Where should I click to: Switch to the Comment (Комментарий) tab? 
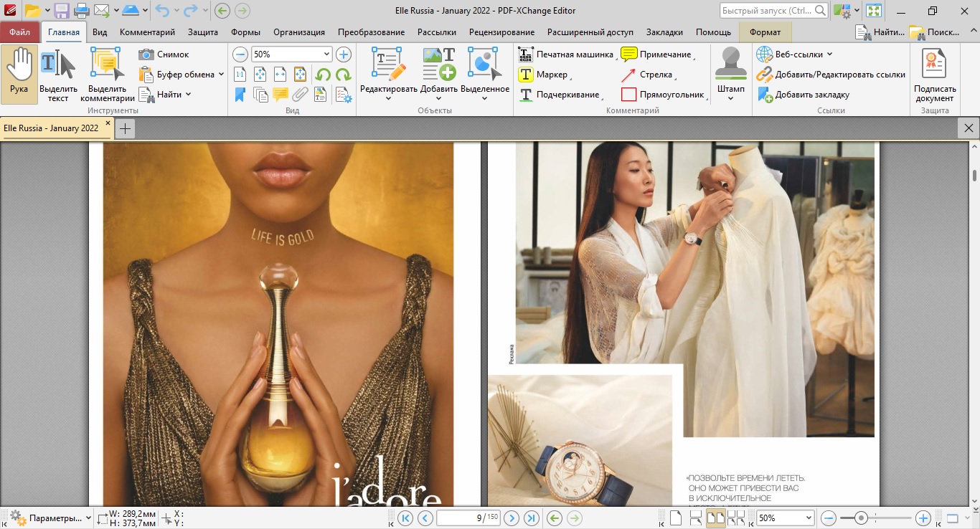147,32
